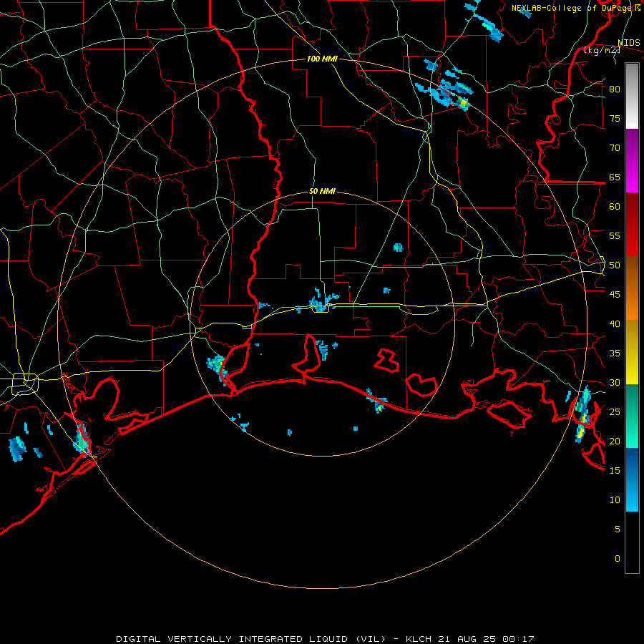Screen dimensions: 644x644
Task: Select the "NEXLAB-College of DuPage" credit text
Action: 571,8
